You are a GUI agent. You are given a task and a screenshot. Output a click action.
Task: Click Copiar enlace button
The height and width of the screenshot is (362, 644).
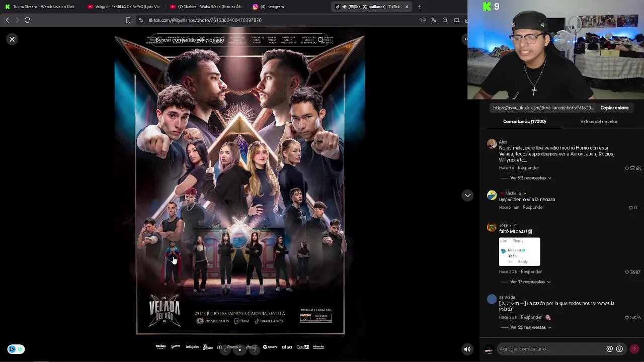click(x=614, y=108)
